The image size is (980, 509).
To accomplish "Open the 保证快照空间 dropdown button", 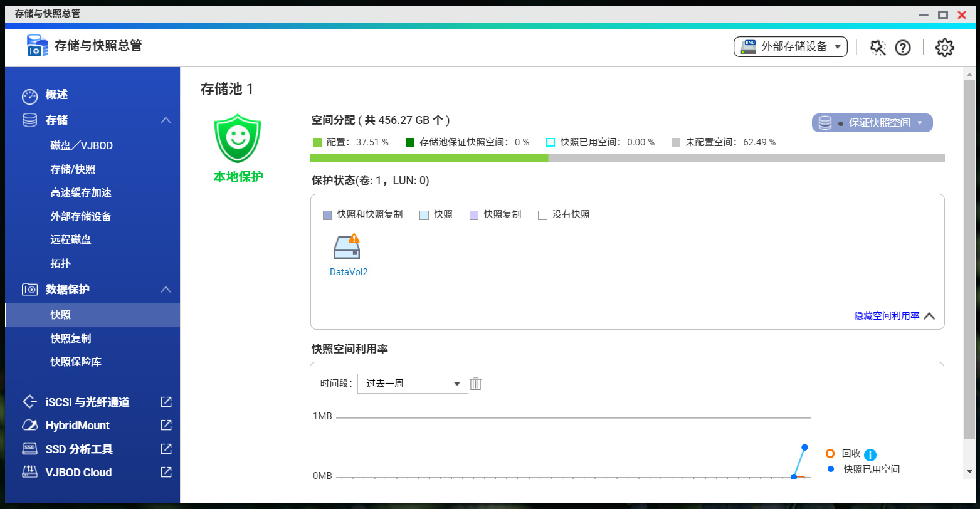I will click(872, 123).
